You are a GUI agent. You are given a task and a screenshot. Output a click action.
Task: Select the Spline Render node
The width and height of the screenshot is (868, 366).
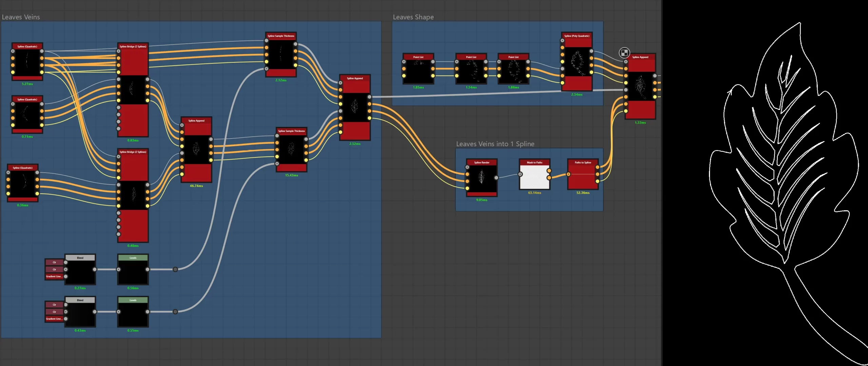481,178
